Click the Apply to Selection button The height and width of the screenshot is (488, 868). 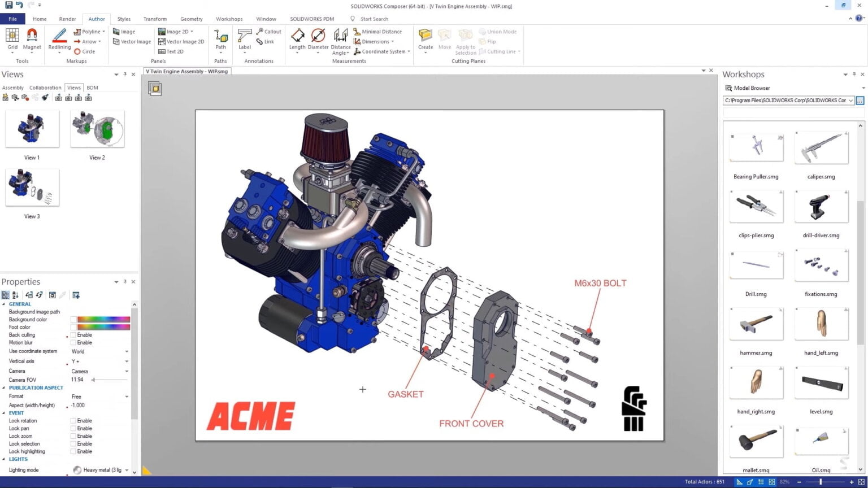465,40
